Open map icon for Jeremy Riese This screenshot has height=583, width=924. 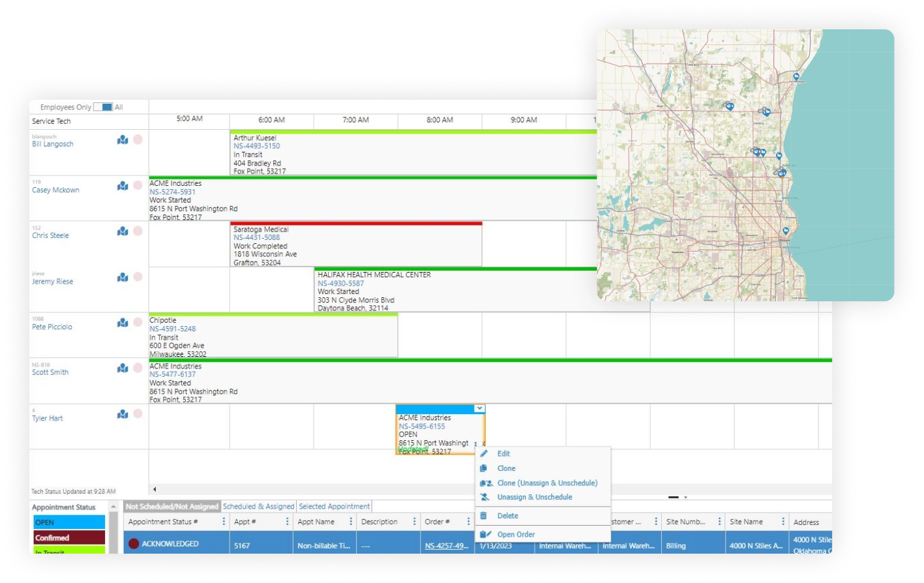click(x=123, y=277)
